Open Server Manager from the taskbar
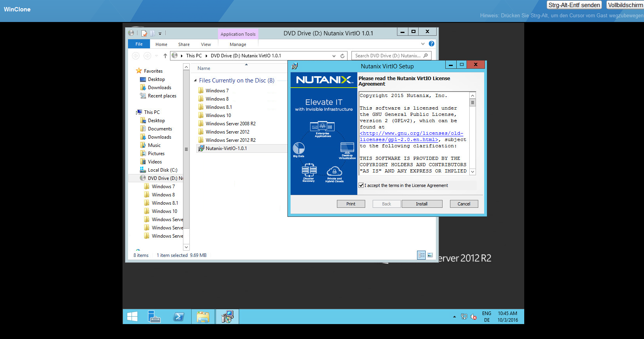This screenshot has height=339, width=644. [154, 317]
